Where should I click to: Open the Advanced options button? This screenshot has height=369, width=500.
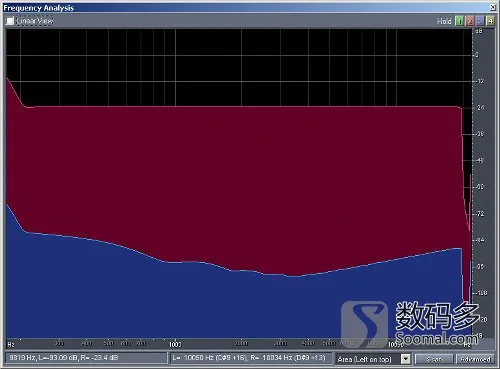click(475, 359)
